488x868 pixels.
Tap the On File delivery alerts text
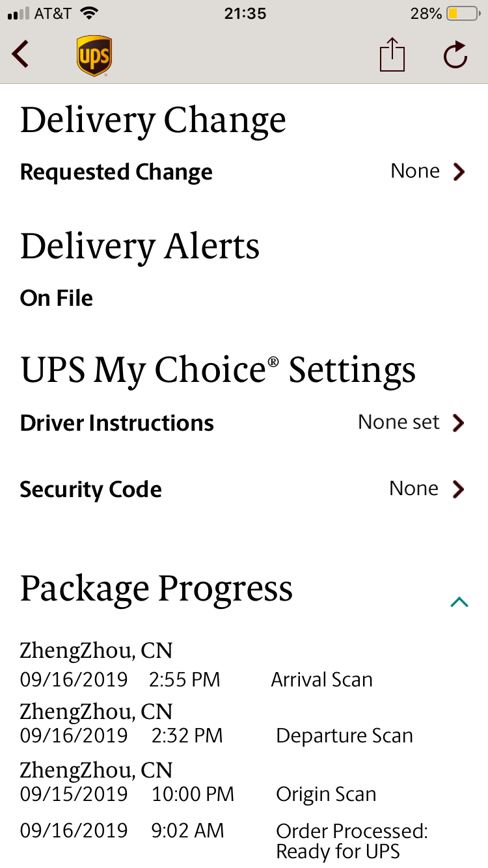coord(57,299)
